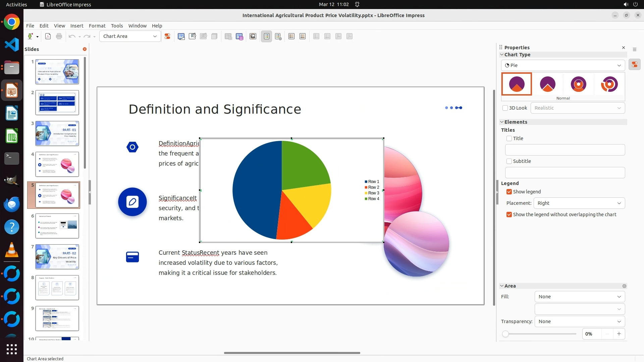Toggle the Legend On/Off toolbar icon
This screenshot has height=362, width=644.
tap(267, 36)
